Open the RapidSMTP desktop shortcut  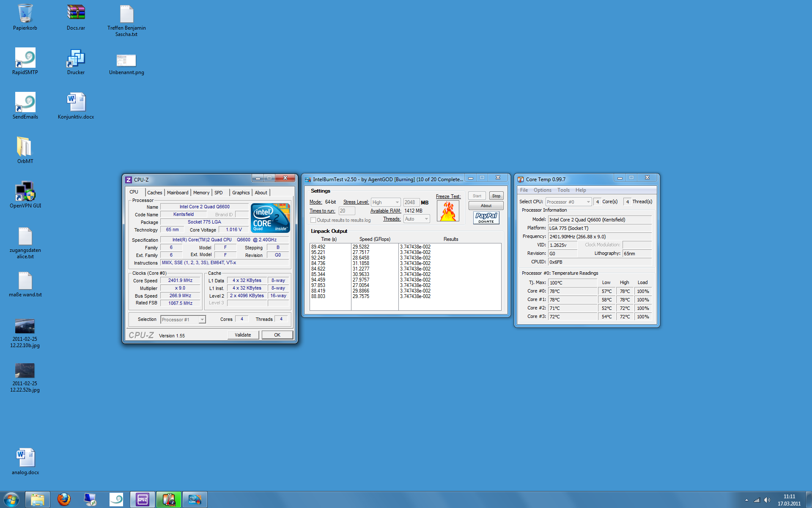[25, 58]
